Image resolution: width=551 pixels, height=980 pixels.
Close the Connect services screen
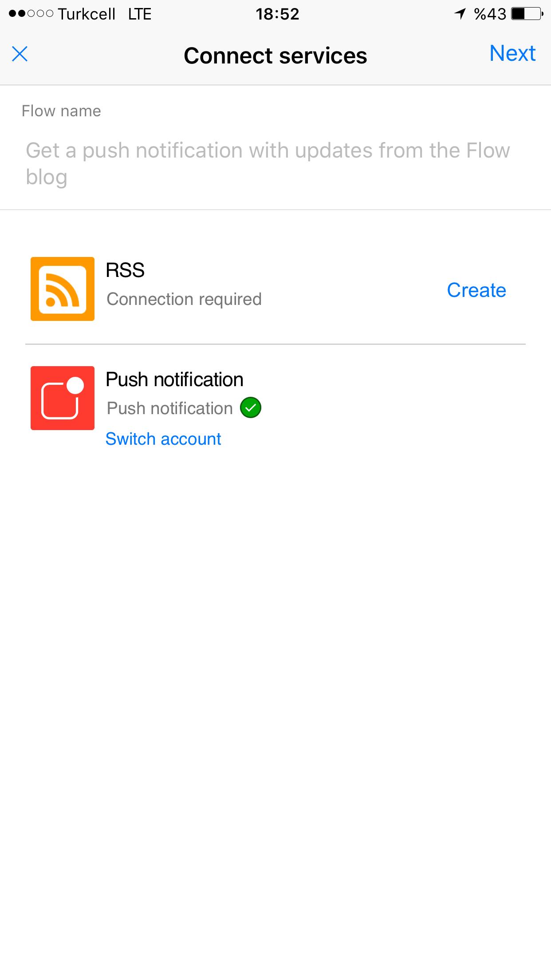coord(20,54)
